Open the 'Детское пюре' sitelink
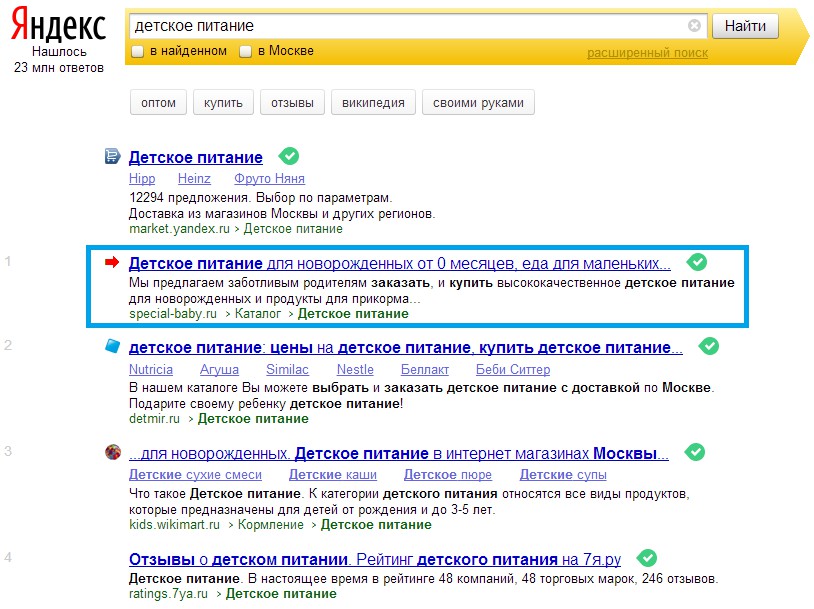 click(447, 475)
